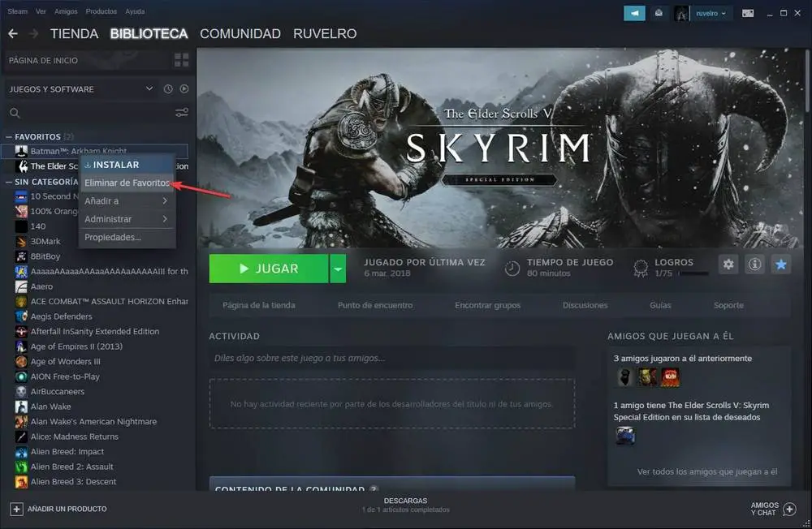The height and width of the screenshot is (529, 812).
Task: Expand the Juegos y Software filter dropdown
Action: point(149,88)
